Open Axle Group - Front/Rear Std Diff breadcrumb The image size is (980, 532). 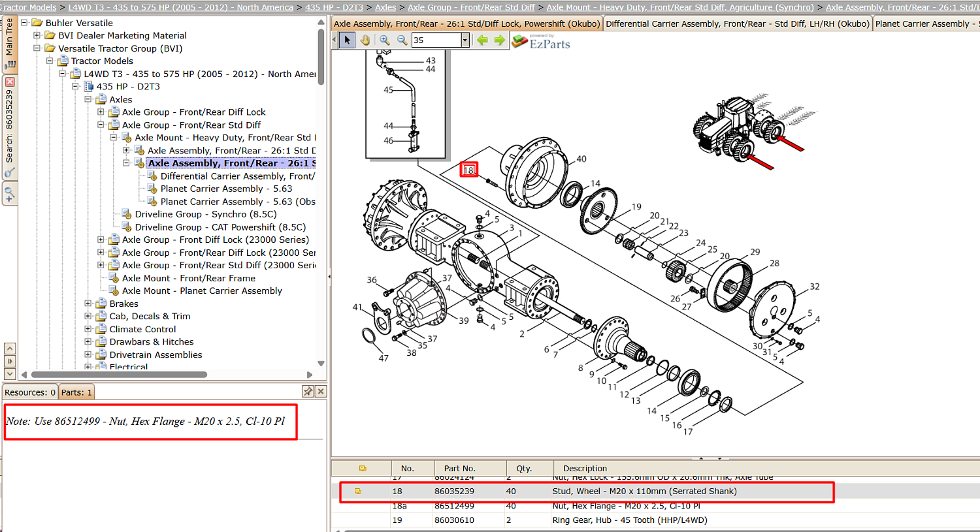tap(471, 7)
